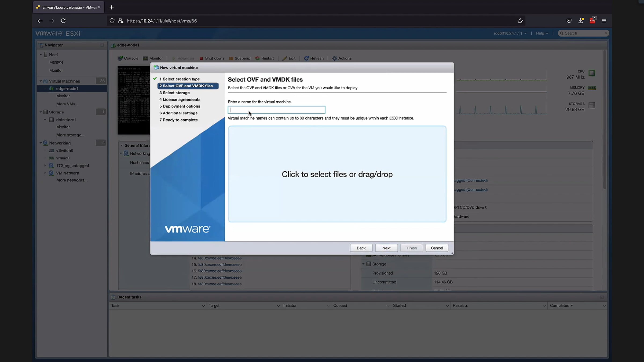Click the file drag/drop selection area

(x=337, y=174)
